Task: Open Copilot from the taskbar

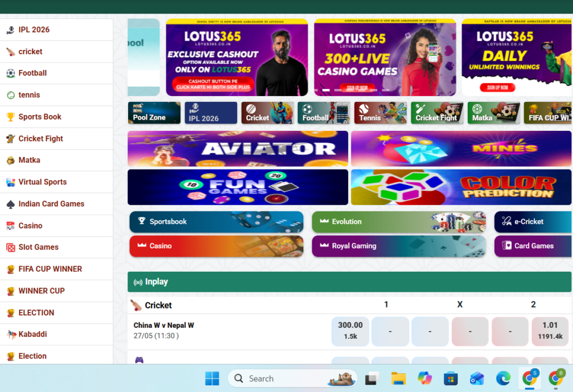Action: (x=425, y=379)
